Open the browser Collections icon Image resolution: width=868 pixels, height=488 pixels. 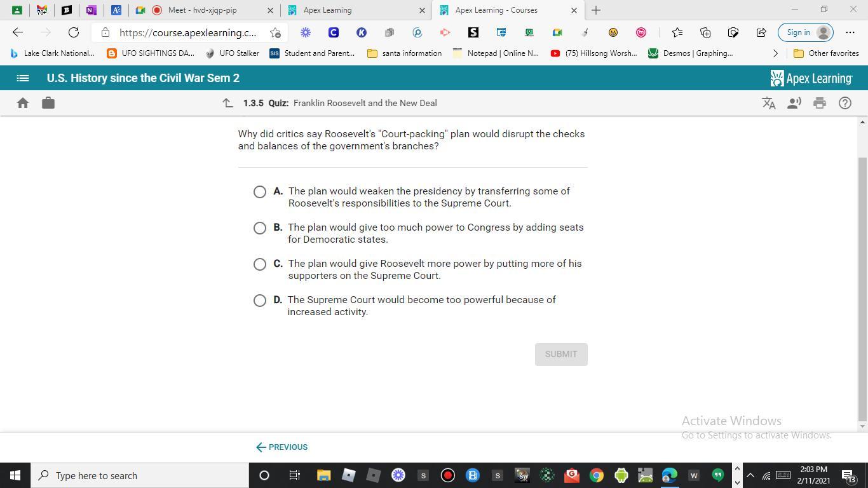(x=705, y=32)
